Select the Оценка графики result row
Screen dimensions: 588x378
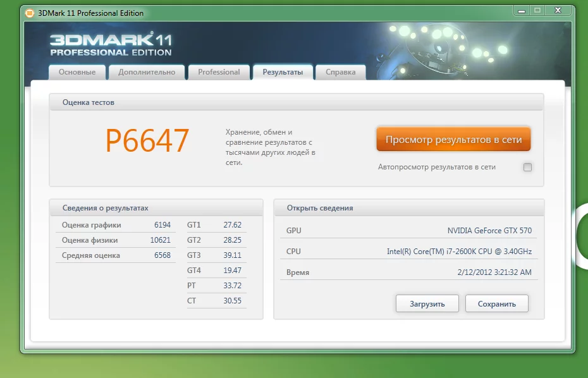tap(116, 225)
